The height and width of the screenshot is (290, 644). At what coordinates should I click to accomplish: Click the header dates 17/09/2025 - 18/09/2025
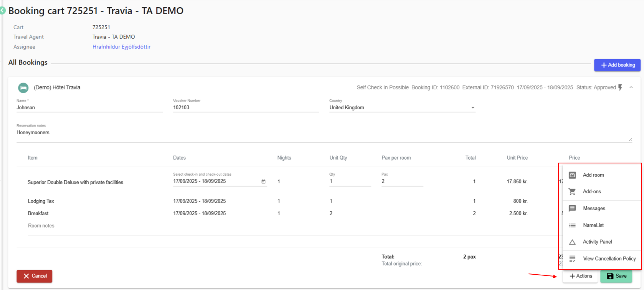coord(545,87)
